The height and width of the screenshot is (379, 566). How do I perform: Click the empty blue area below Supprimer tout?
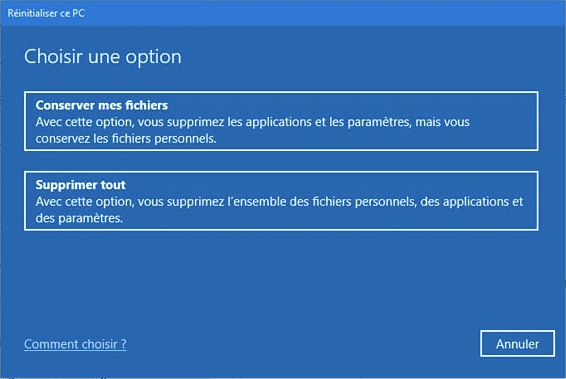[281, 278]
